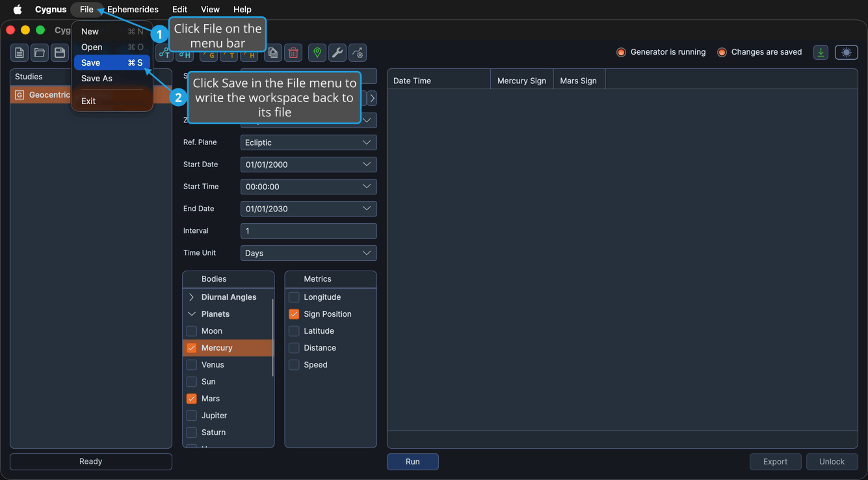Click the Date Time column header
This screenshot has width=868, height=480.
439,81
